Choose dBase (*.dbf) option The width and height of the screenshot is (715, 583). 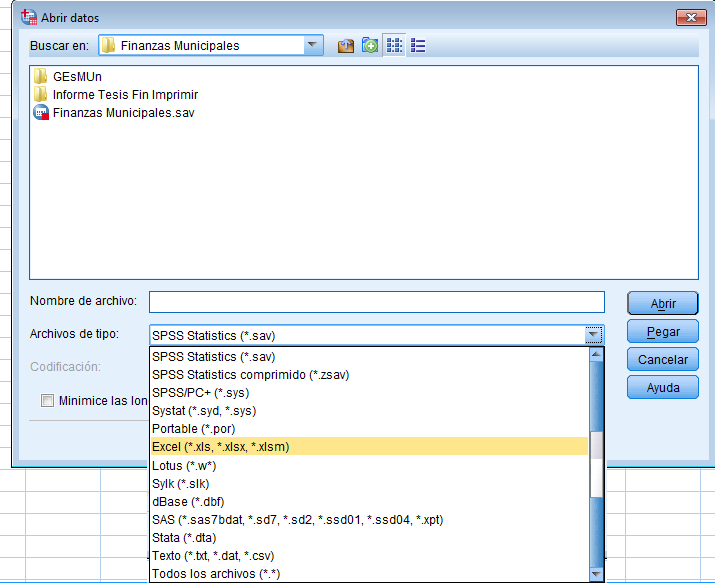pos(370,502)
